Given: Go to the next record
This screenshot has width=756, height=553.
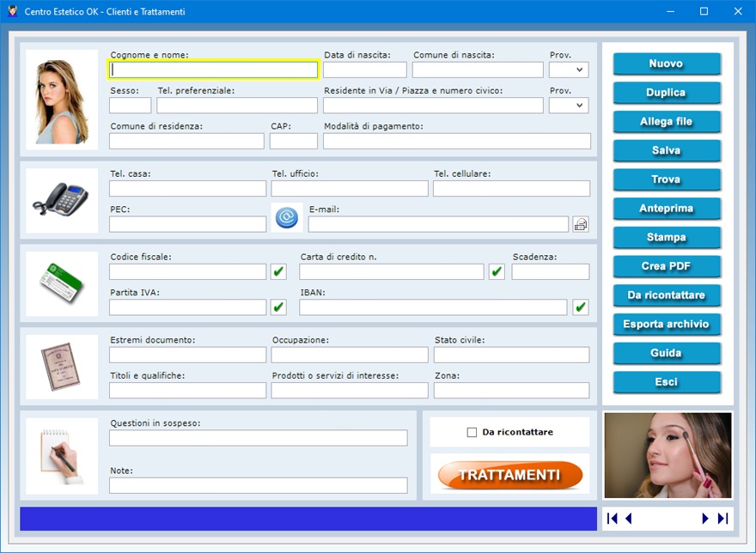Looking at the screenshot, I should click(705, 519).
